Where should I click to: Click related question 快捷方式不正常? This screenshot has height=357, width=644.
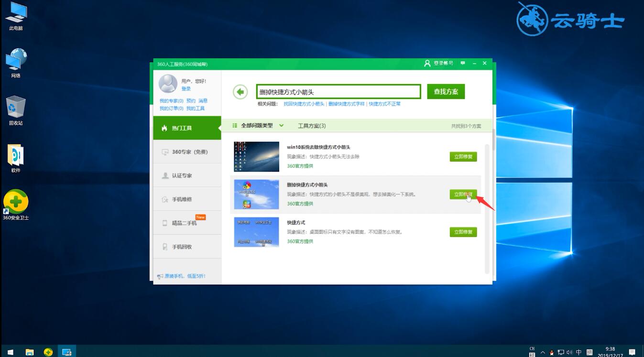tap(385, 104)
